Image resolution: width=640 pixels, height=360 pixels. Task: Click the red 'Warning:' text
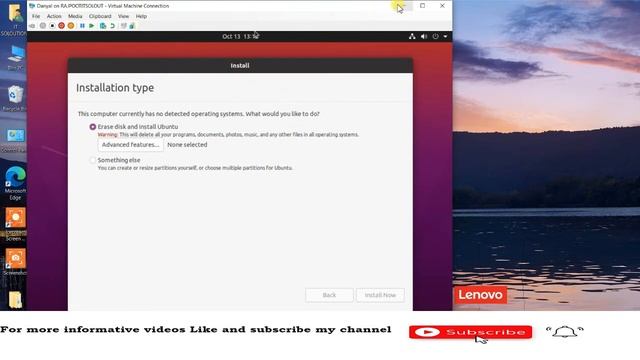(x=107, y=135)
